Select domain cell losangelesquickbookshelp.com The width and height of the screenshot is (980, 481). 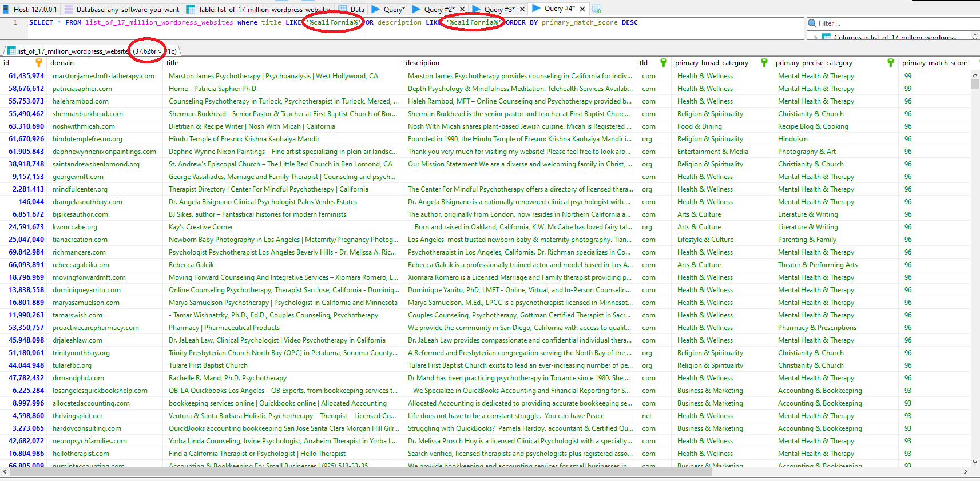click(x=100, y=391)
